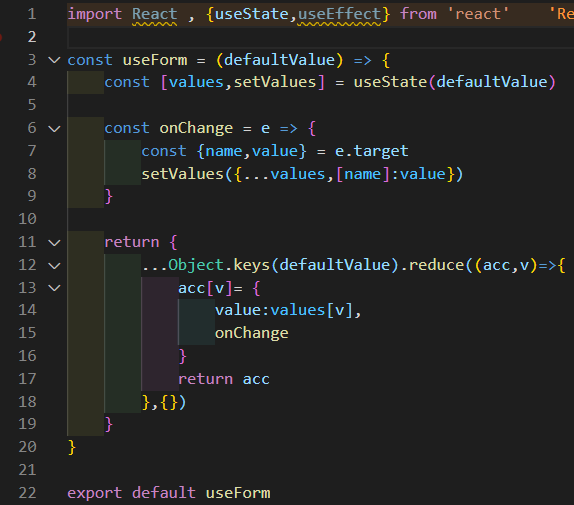The height and width of the screenshot is (505, 574).
Task: Collapse the reduce callback fold arrow on line 12
Action: tap(54, 266)
